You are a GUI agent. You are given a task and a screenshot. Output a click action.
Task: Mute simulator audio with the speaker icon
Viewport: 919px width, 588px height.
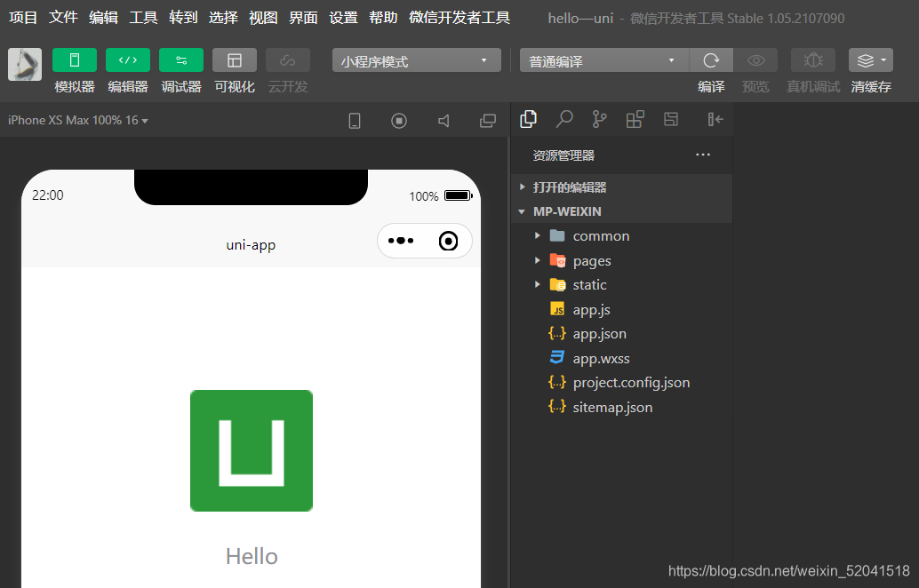pyautogui.click(x=444, y=121)
